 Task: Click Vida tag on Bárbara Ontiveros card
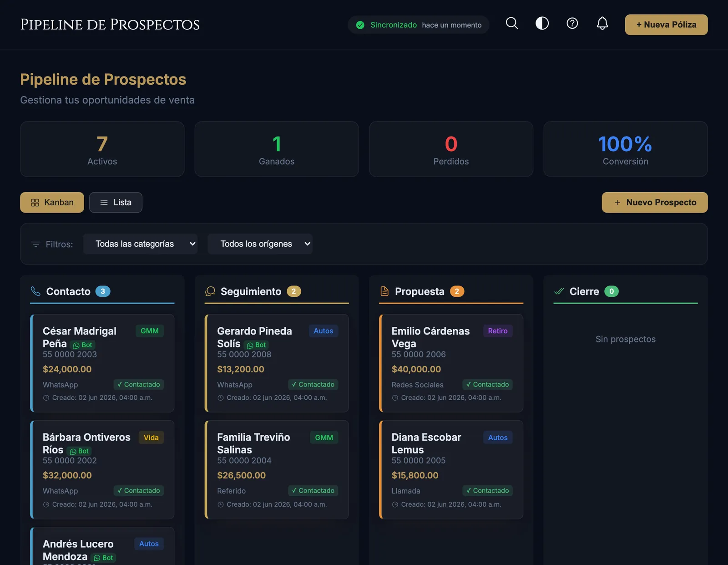coord(151,438)
